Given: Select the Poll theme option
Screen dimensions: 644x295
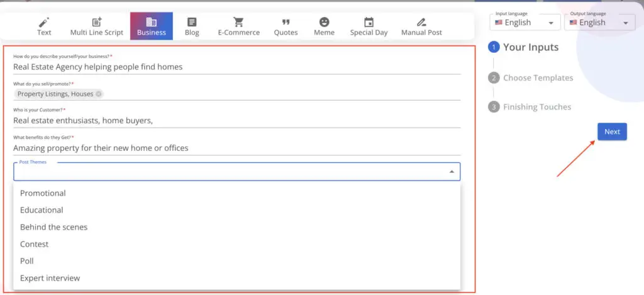Looking at the screenshot, I should [x=237, y=261].
